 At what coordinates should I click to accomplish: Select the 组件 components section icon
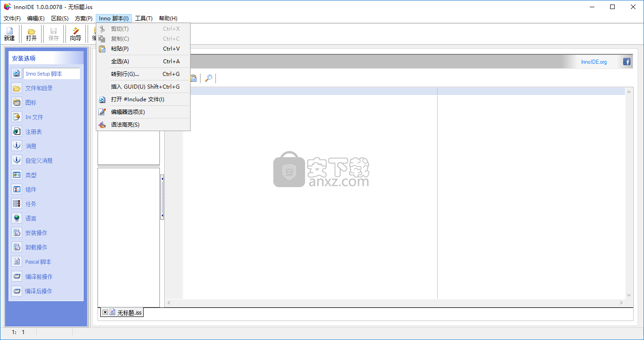17,189
